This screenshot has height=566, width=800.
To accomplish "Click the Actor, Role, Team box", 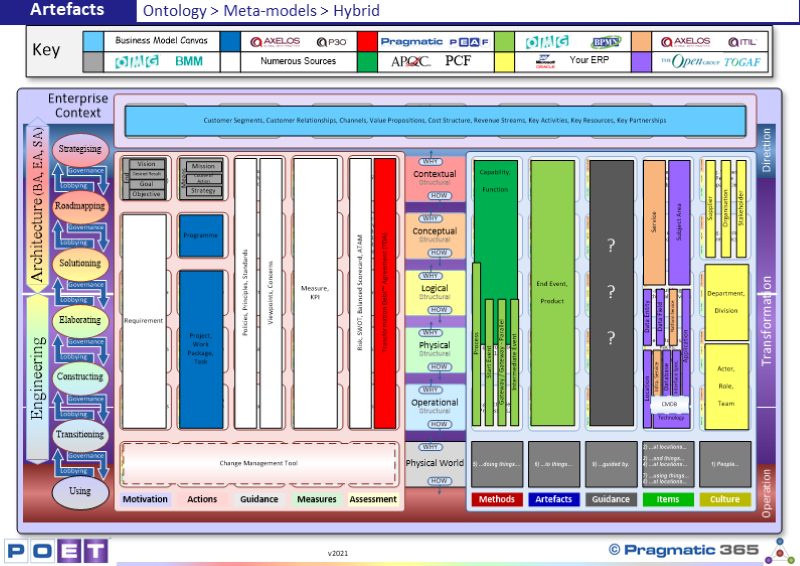I will [x=727, y=386].
